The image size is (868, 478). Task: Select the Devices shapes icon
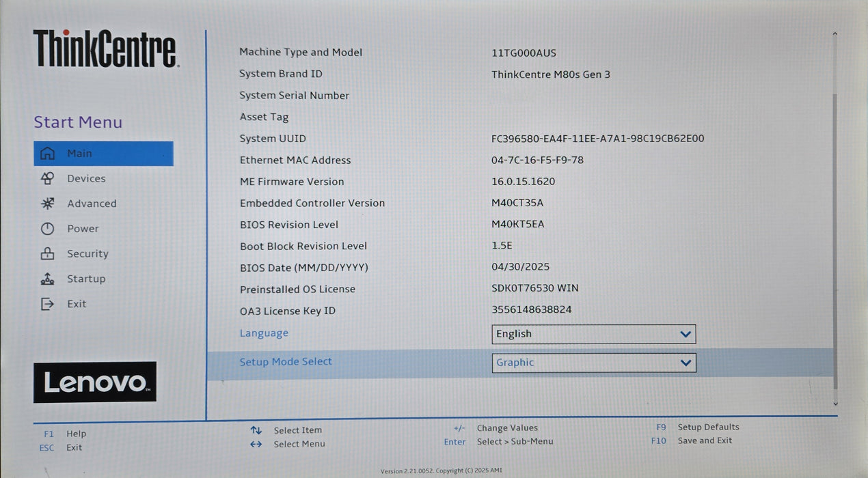(47, 178)
